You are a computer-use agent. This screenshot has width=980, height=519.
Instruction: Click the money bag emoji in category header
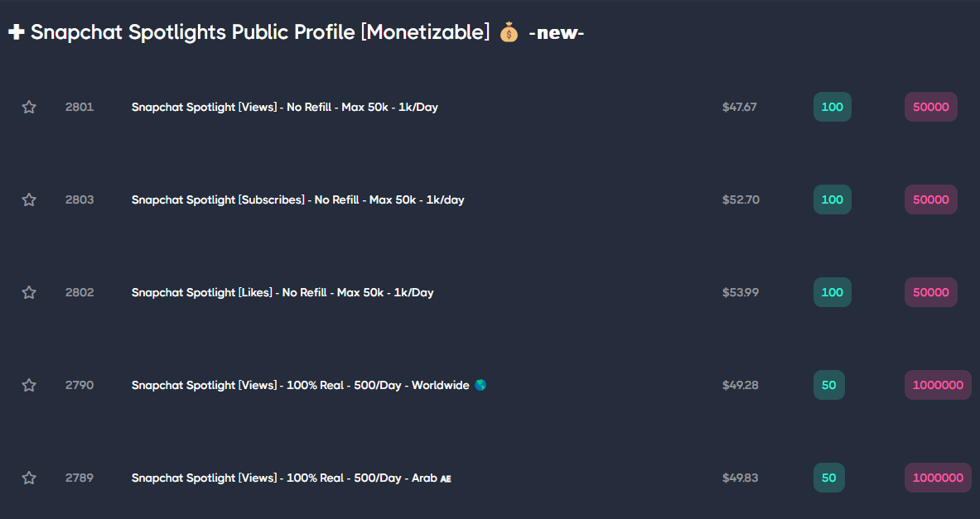pos(509,31)
